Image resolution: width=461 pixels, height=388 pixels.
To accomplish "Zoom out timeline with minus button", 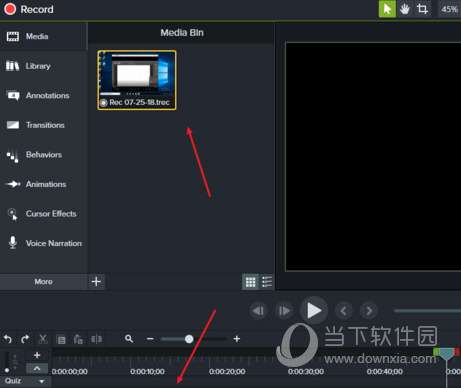I will point(150,339).
